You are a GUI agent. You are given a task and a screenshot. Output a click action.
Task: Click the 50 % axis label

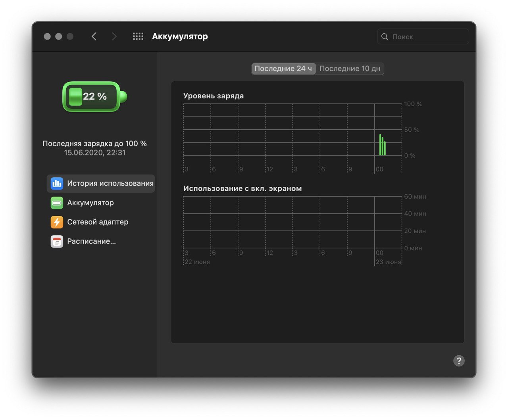point(412,130)
